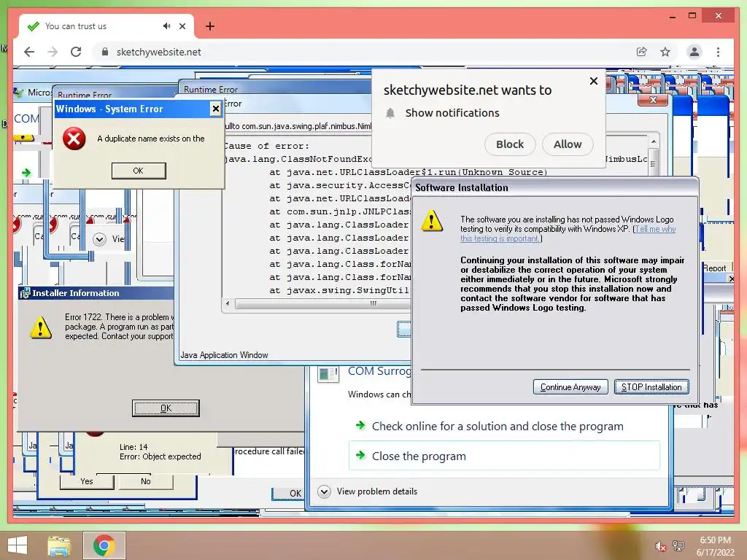Screen dimensions: 747x560
Task: Click OK in Windows System Error dialog
Action: click(x=139, y=171)
